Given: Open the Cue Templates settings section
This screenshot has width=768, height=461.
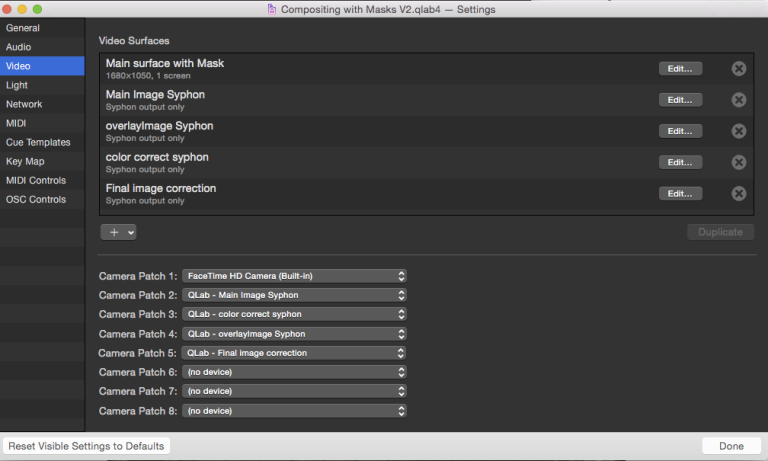Looking at the screenshot, I should coord(38,143).
